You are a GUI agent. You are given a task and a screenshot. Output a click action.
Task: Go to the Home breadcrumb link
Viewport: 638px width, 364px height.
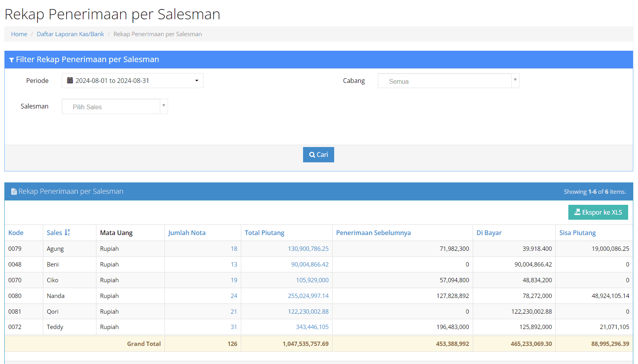click(x=19, y=34)
